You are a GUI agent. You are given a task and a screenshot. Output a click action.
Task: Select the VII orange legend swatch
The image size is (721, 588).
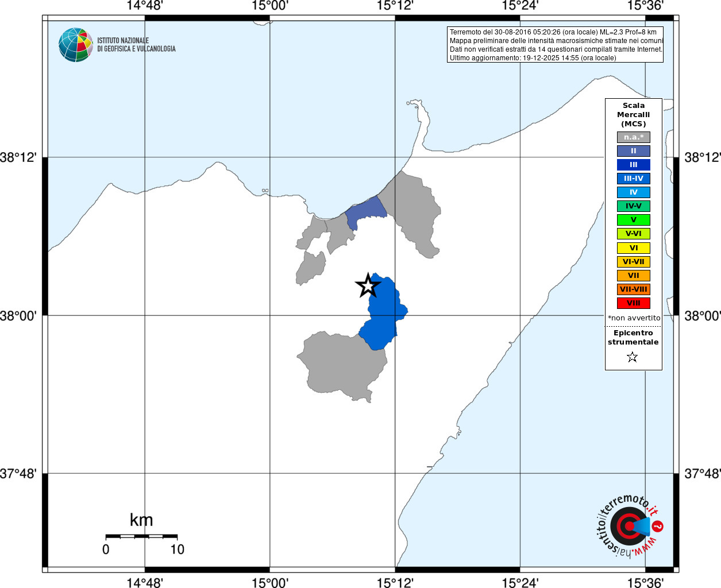point(634,276)
